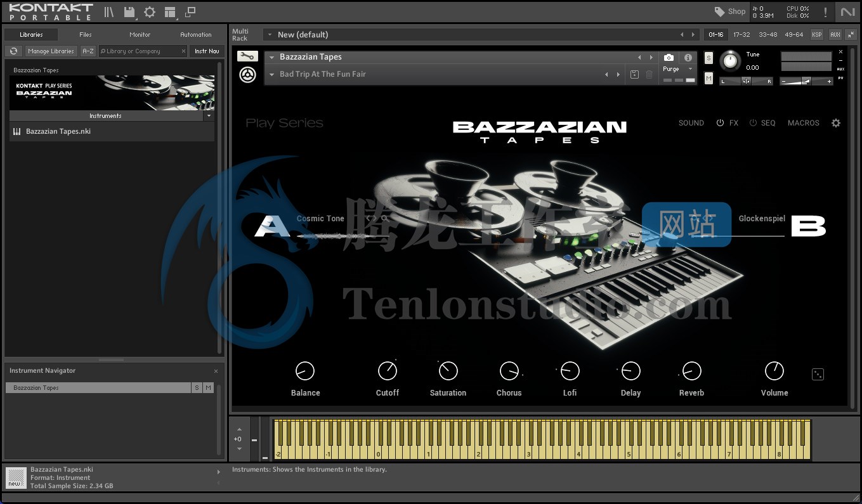Screen dimensions: 862x504
Task: Open the Cosmic Tone sound A selector
Action: click(320, 219)
